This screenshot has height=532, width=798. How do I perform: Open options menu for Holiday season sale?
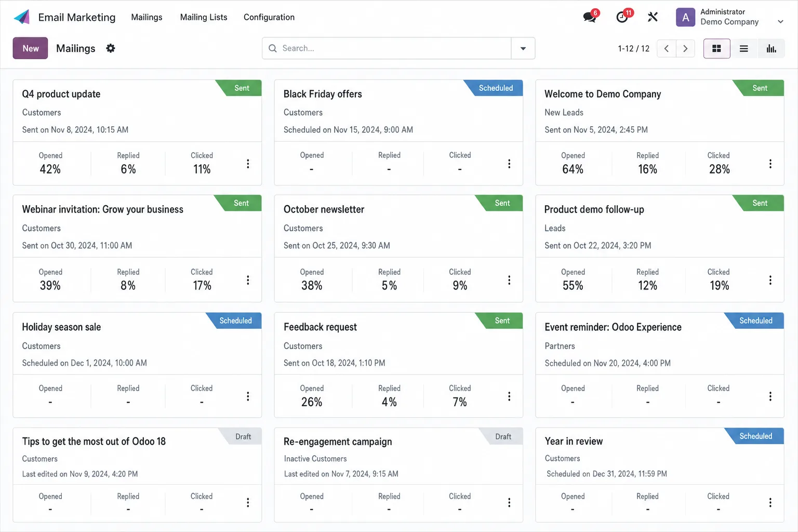point(248,396)
